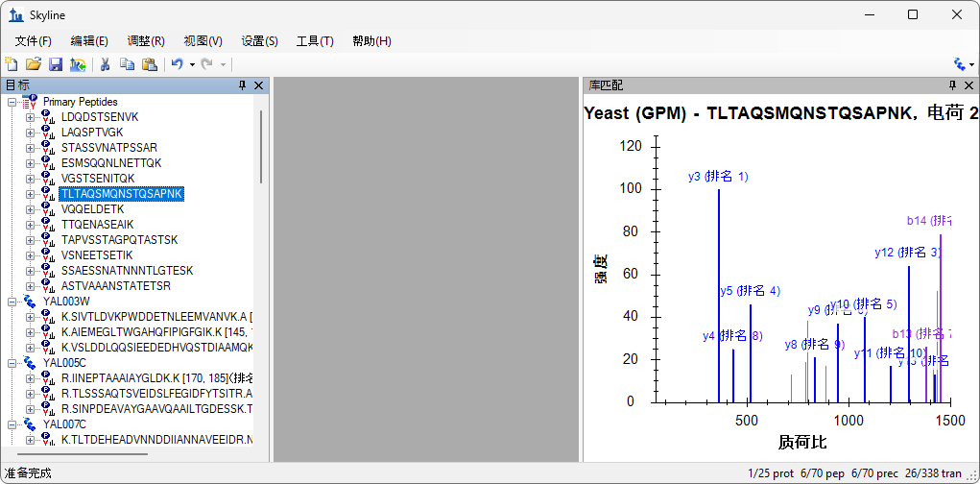Click the Open file folder icon

tap(34, 64)
